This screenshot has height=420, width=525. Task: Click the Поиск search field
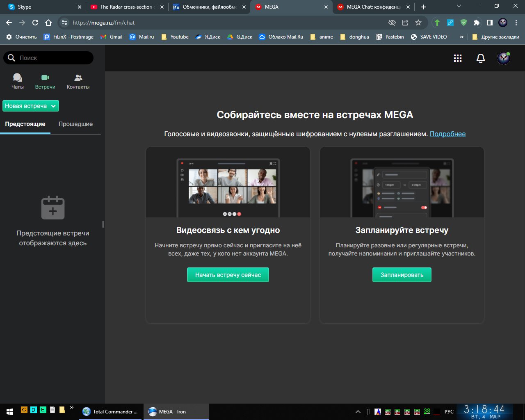pyautogui.click(x=48, y=58)
